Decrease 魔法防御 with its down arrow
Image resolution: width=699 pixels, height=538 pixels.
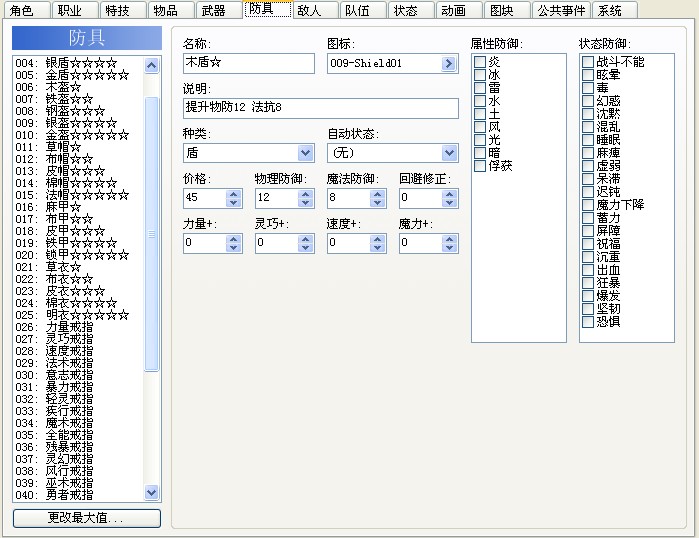click(x=378, y=203)
